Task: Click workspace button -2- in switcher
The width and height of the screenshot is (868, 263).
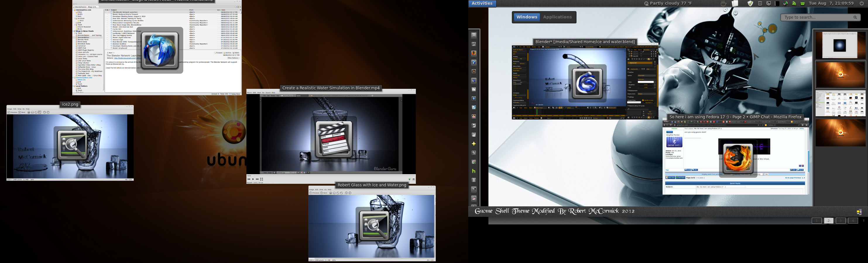Action: (x=828, y=221)
